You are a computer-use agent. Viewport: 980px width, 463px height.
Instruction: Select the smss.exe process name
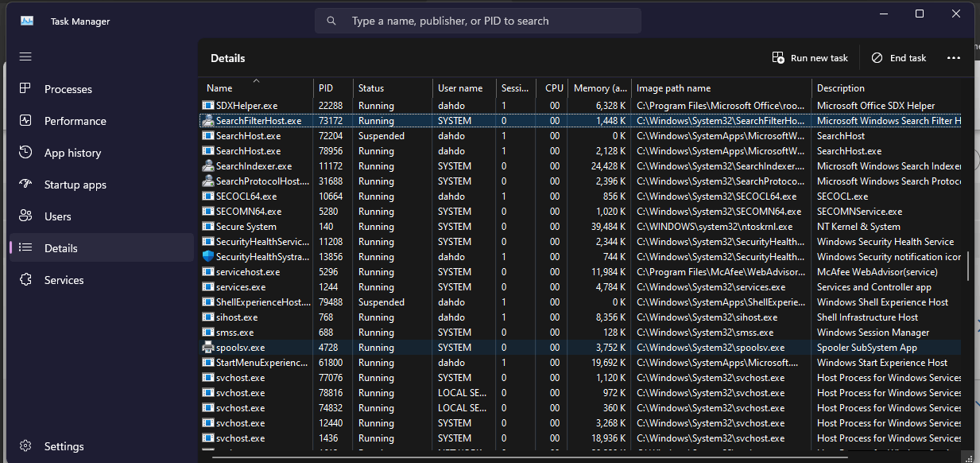(235, 333)
